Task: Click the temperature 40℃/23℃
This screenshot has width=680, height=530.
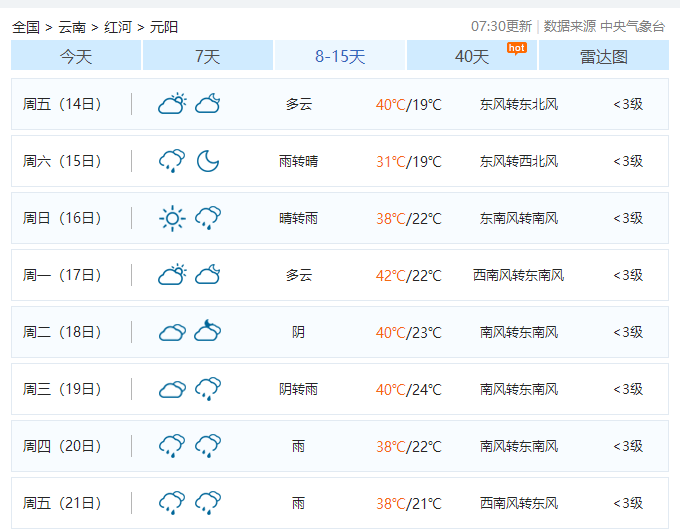Action: [x=409, y=333]
